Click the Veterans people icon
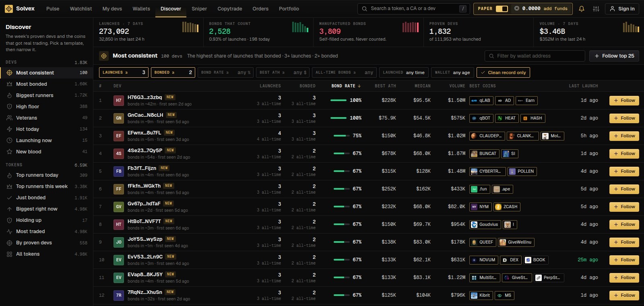This screenshot has width=644, height=306. (9, 118)
